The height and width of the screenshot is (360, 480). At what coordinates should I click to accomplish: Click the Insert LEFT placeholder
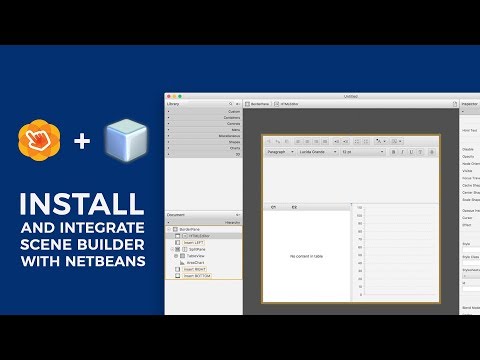193,243
